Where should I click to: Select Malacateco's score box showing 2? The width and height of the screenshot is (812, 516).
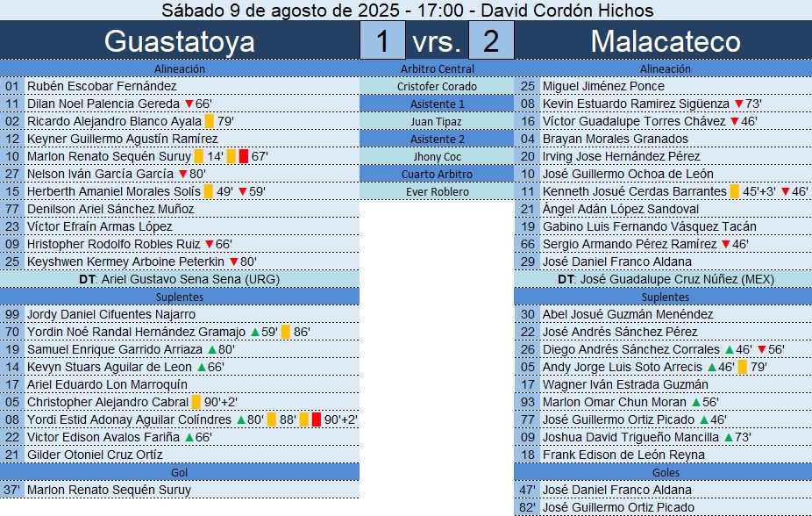coord(491,41)
